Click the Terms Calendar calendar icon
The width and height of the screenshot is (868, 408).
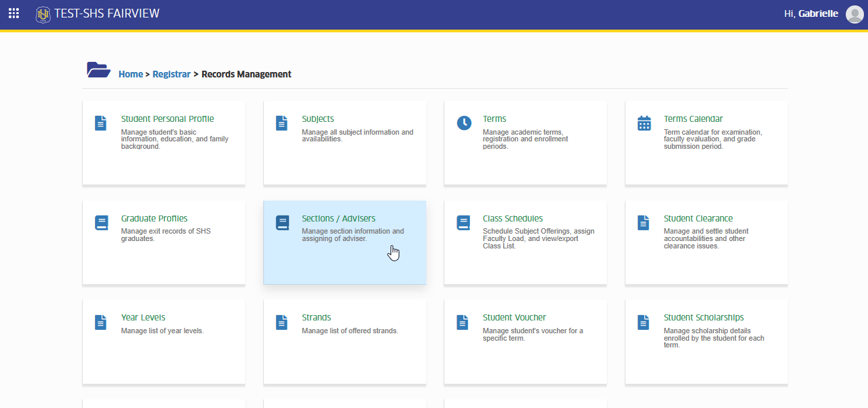(644, 123)
